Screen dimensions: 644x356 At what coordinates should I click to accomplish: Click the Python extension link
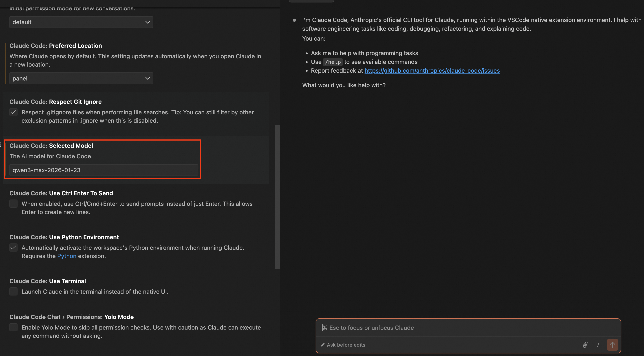(x=67, y=256)
